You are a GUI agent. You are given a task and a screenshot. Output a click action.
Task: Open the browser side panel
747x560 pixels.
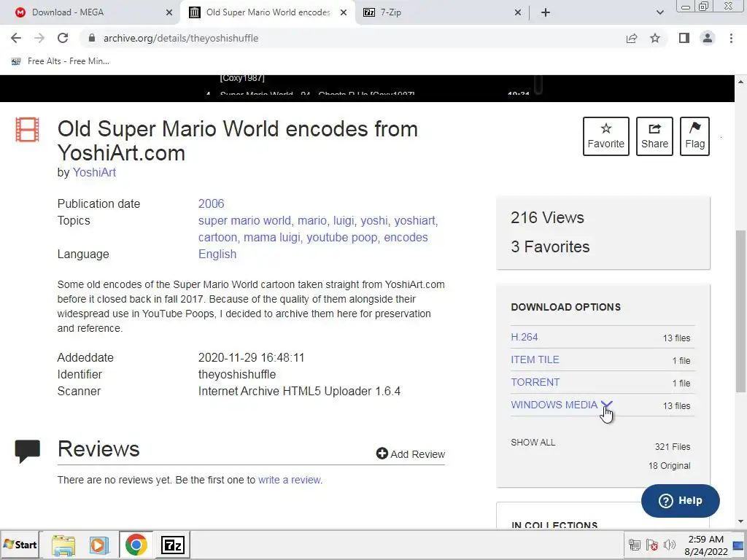[x=684, y=38]
